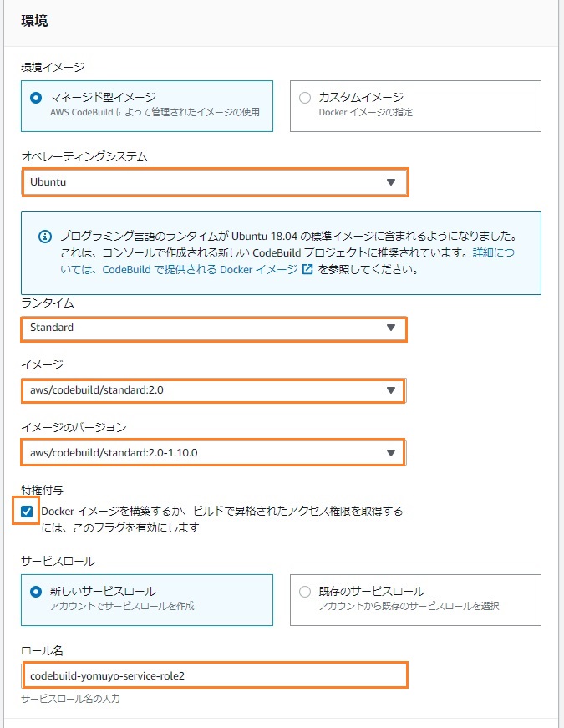This screenshot has width=564, height=728.
Task: Select カスタムイメージ radio button
Action: 305,98
